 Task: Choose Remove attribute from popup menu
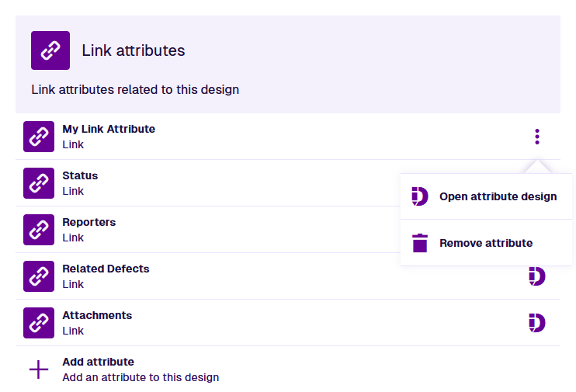(x=485, y=243)
